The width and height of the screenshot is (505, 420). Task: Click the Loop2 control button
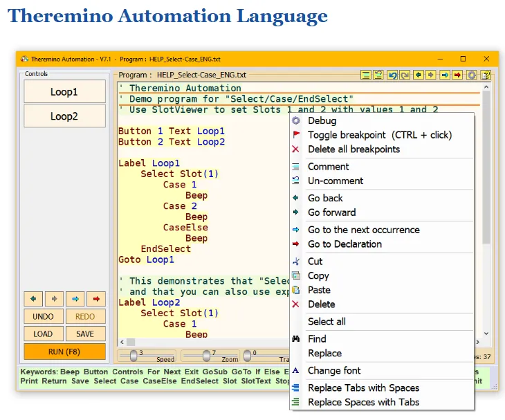64,116
